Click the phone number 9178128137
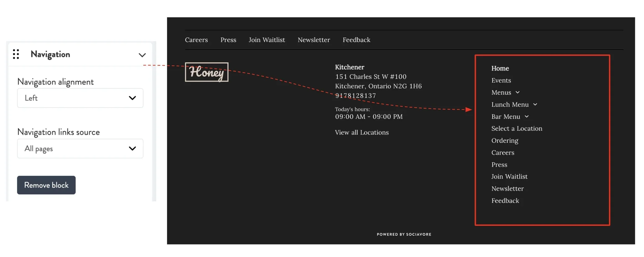The width and height of the screenshot is (644, 257). pos(355,95)
